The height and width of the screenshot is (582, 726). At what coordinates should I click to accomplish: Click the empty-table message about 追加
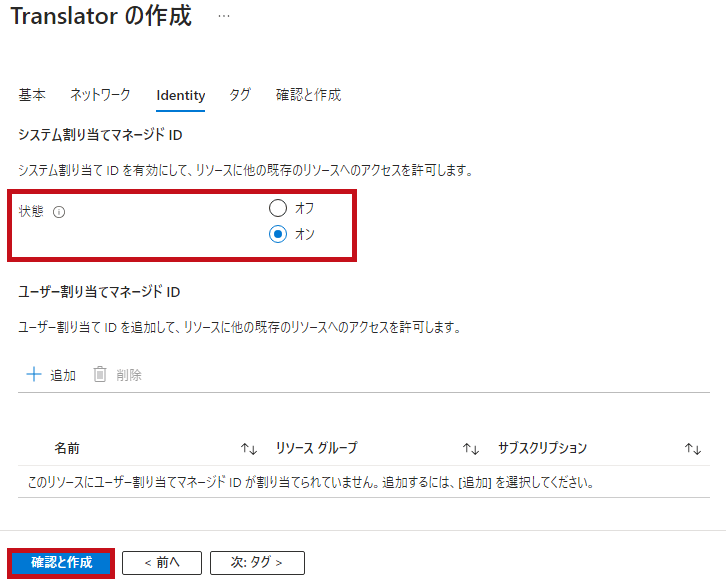point(311,482)
